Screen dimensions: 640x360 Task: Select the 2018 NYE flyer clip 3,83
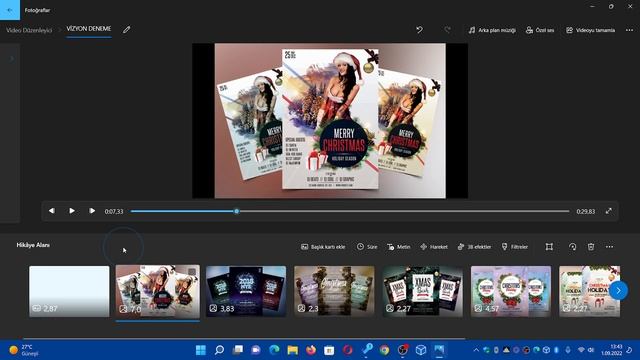click(246, 291)
